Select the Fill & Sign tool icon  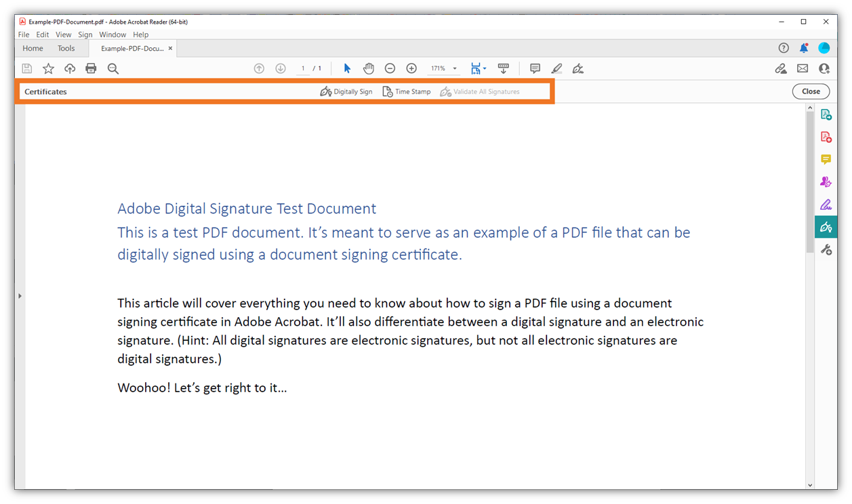coord(826,203)
